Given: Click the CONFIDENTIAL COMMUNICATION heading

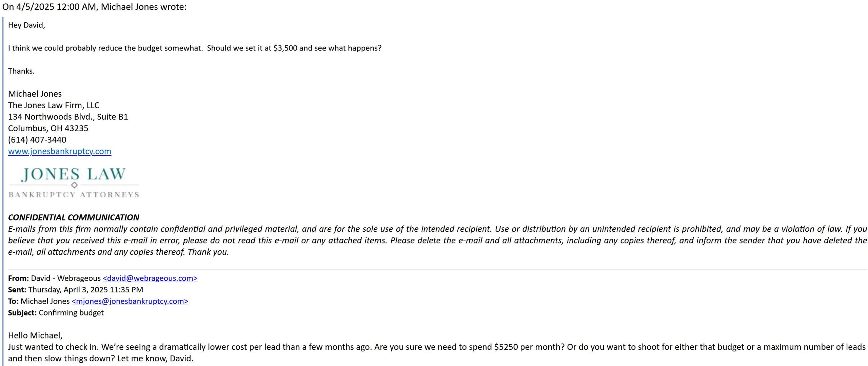Looking at the screenshot, I should [x=74, y=217].
